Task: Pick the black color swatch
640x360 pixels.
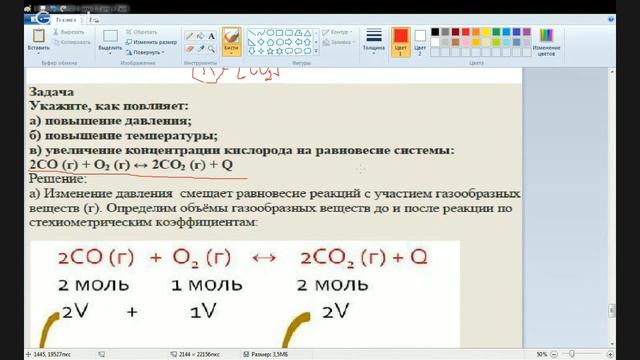Action: 435,32
